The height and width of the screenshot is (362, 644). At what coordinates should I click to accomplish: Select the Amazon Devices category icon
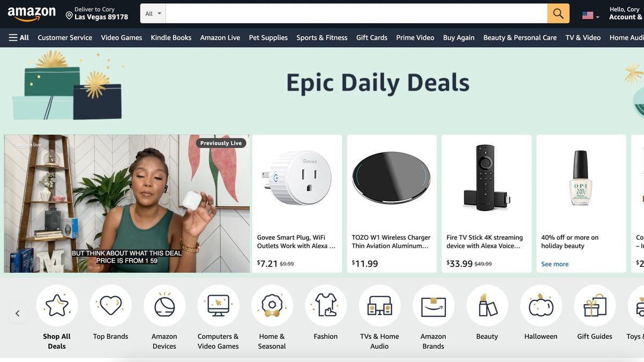[x=164, y=306]
